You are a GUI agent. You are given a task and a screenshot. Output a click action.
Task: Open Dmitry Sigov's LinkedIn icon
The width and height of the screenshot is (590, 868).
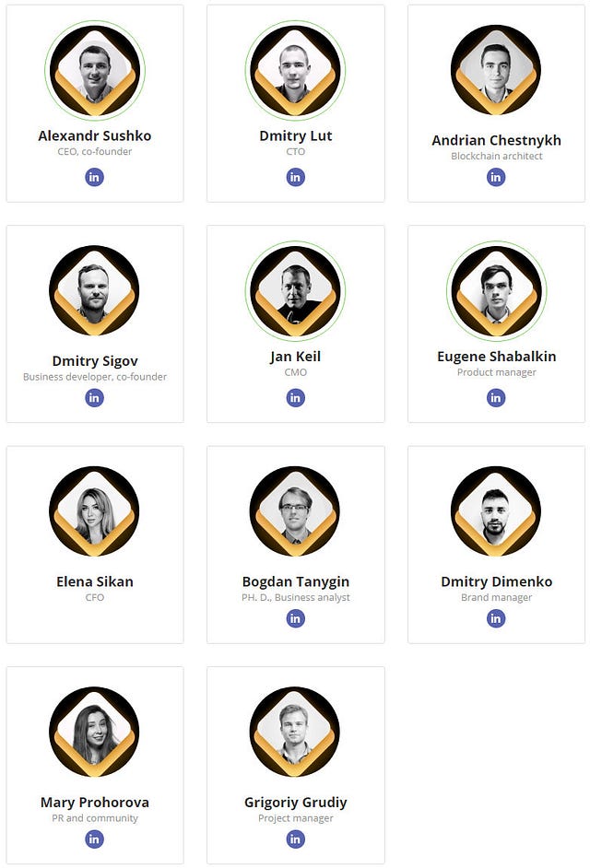tap(94, 397)
